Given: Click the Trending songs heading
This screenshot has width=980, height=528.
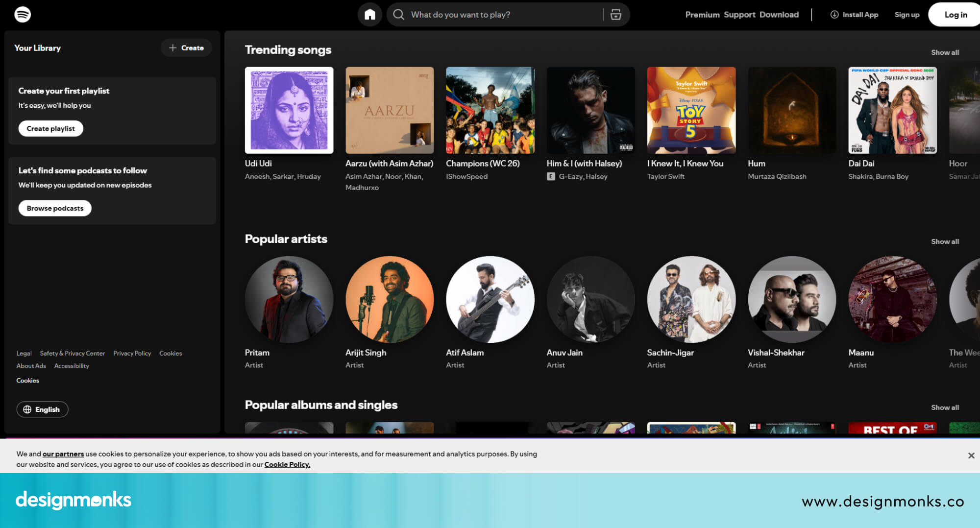Looking at the screenshot, I should [288, 50].
